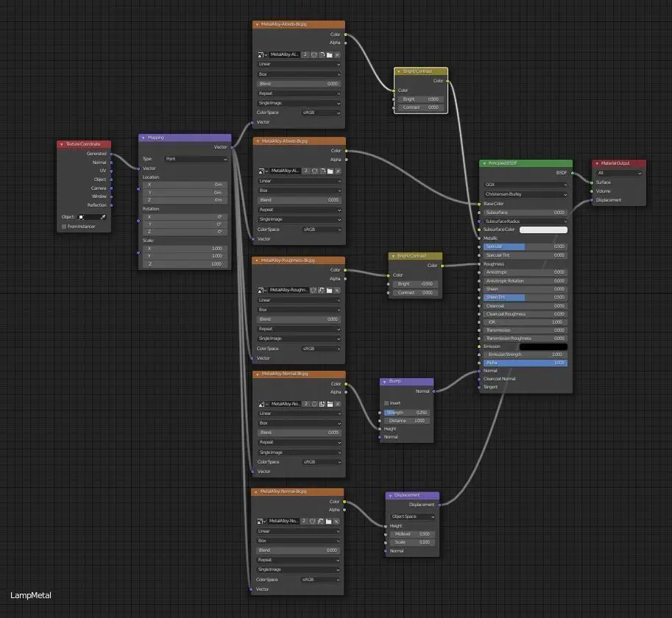Click Alpha output socket of Roughness texture node
Screen dimensions: 672x618
[x=345, y=279]
